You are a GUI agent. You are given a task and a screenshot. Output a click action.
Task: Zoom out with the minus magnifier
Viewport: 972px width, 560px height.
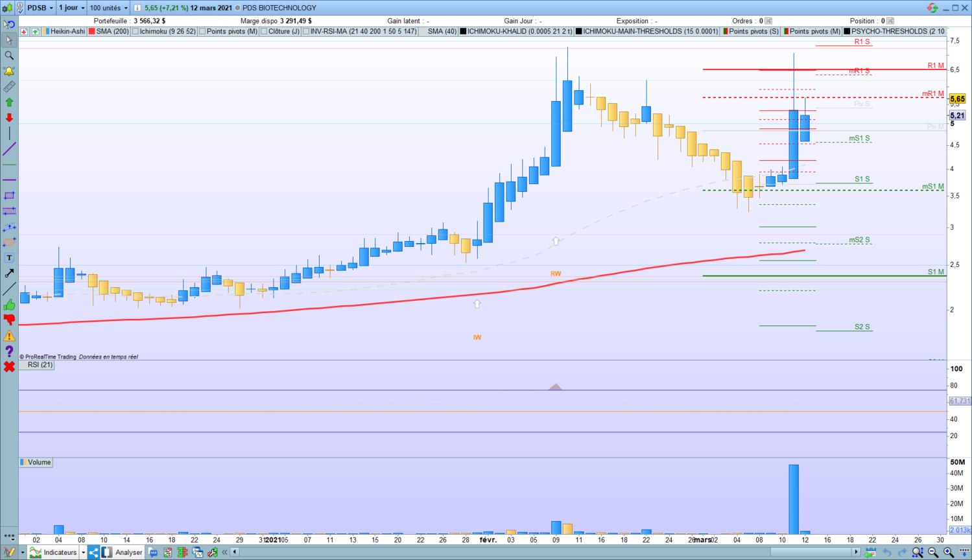(933, 552)
